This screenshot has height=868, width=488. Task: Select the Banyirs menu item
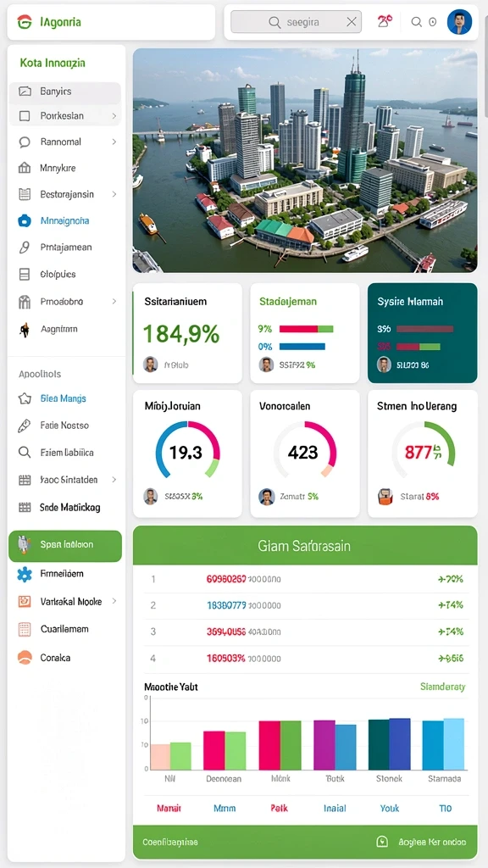[x=65, y=92]
